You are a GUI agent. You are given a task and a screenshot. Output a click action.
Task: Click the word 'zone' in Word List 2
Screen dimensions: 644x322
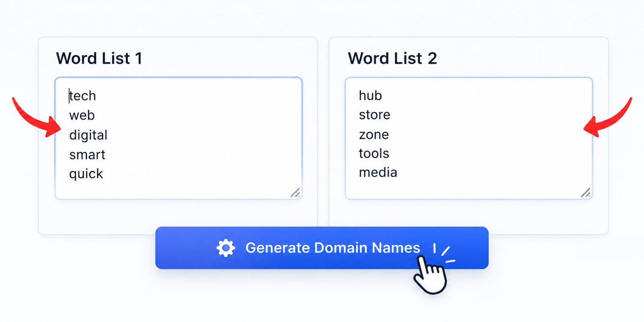coord(374,134)
